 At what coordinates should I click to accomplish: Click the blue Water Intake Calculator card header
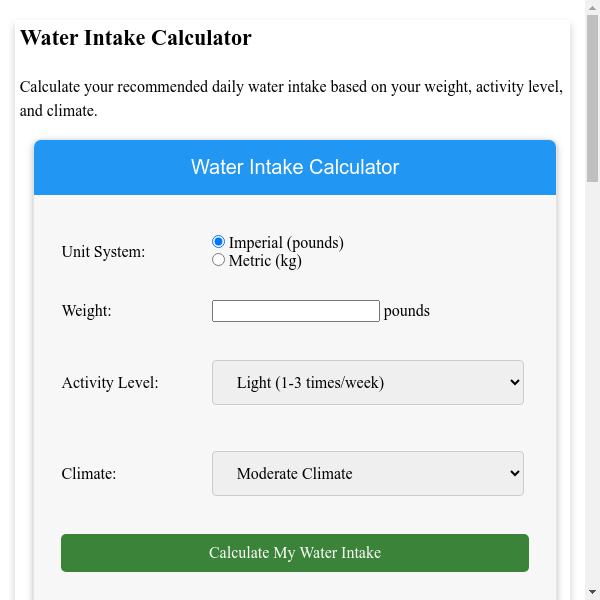pos(295,167)
